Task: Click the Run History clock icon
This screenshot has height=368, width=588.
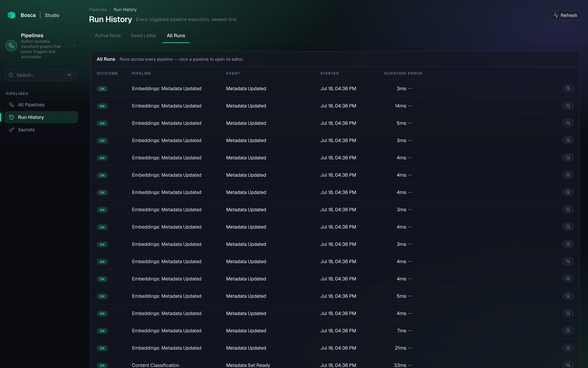Action: point(11,117)
